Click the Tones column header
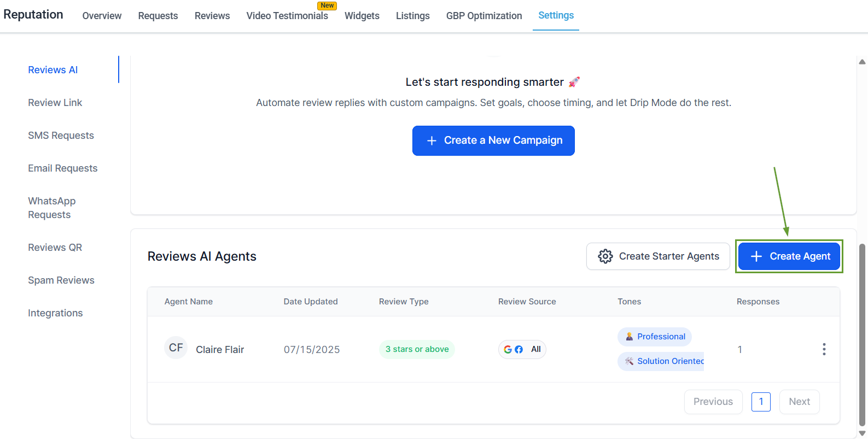 point(630,302)
